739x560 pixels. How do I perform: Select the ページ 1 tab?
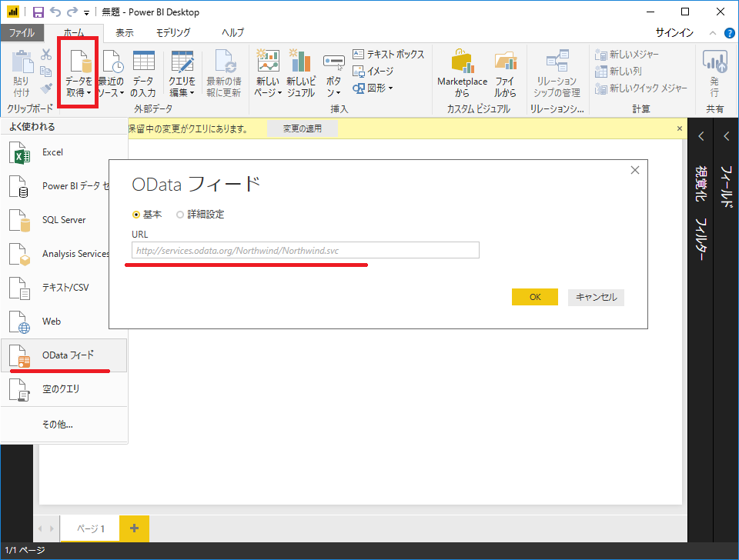pos(91,528)
